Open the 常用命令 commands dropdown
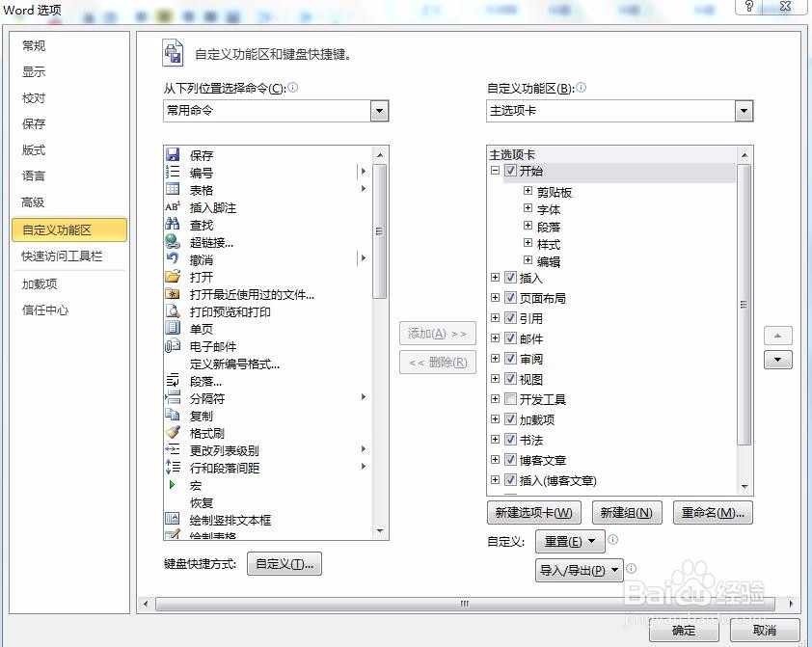 (x=381, y=111)
